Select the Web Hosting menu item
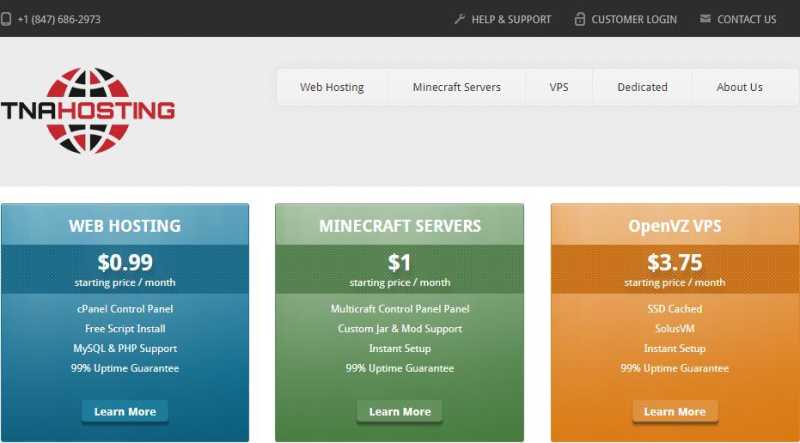Image resolution: width=800 pixels, height=443 pixels. [x=332, y=87]
